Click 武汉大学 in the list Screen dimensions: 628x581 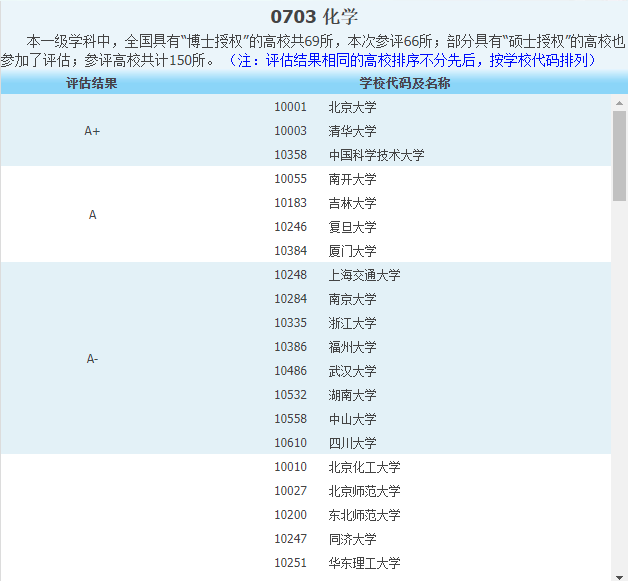click(x=352, y=371)
